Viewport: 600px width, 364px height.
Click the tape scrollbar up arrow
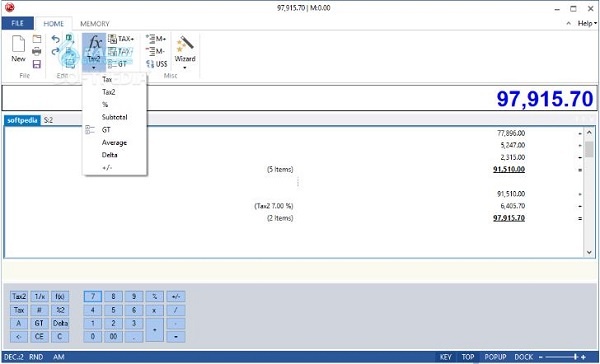click(x=589, y=132)
